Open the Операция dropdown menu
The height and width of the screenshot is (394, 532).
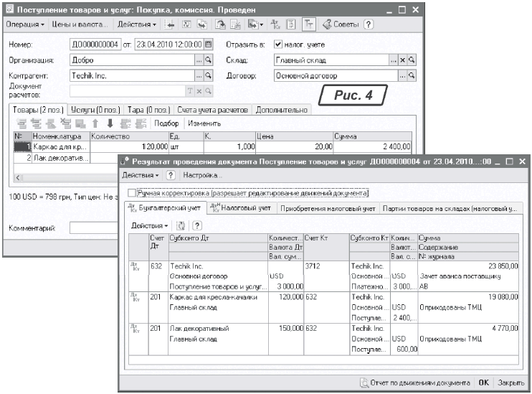pos(26,24)
